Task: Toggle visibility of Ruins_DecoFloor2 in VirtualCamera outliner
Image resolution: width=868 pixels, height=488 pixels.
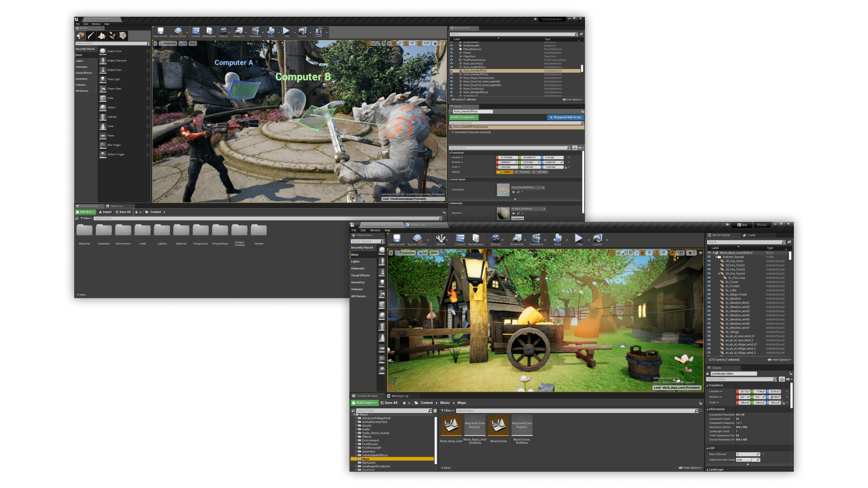Action: pos(451,64)
